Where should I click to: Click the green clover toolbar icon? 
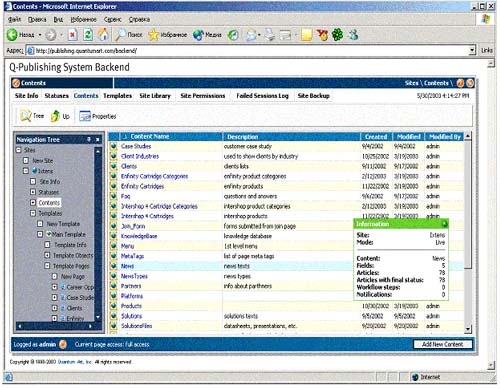click(337, 35)
